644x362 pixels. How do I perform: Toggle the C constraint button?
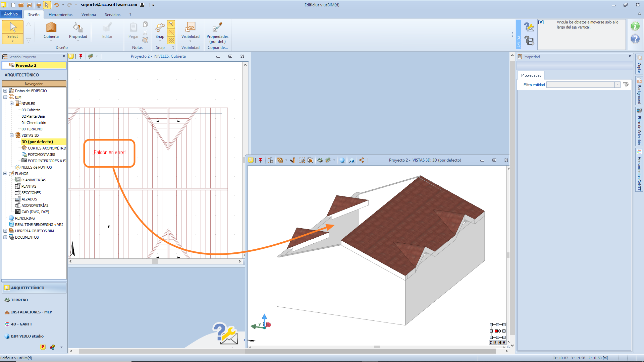(x=491, y=343)
